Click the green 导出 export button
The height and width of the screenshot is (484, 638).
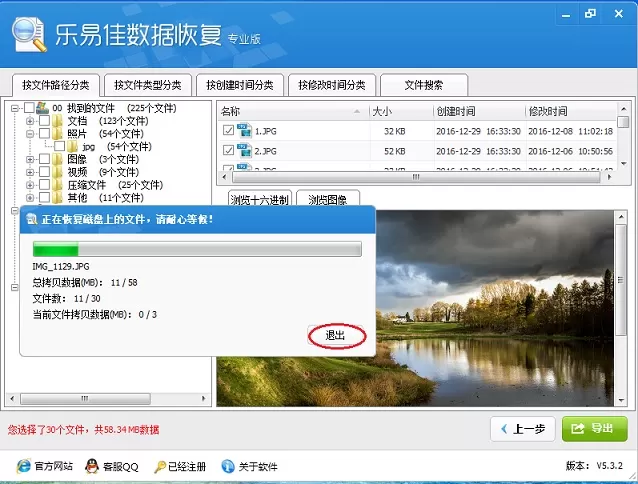[594, 428]
